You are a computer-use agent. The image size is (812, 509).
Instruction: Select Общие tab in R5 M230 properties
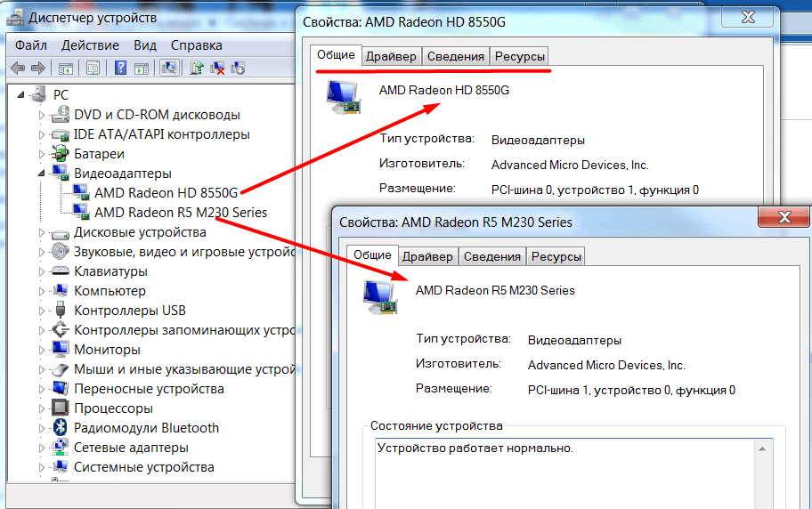pyautogui.click(x=372, y=255)
